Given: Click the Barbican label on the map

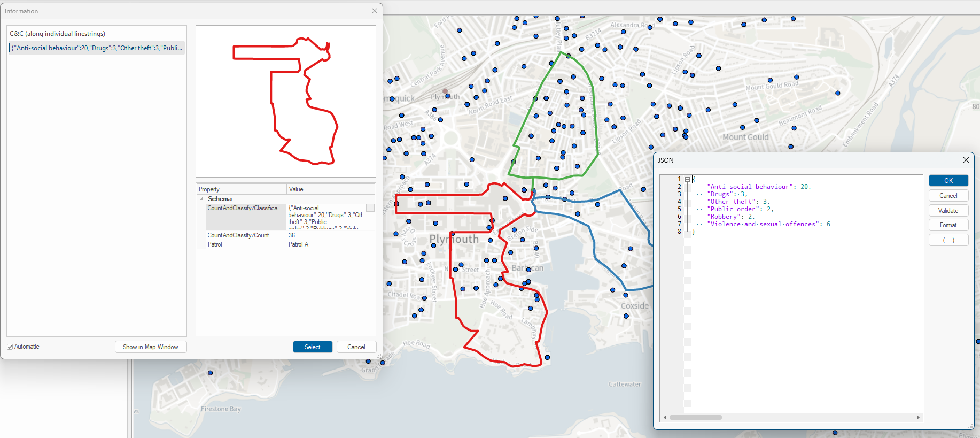Looking at the screenshot, I should click(527, 268).
